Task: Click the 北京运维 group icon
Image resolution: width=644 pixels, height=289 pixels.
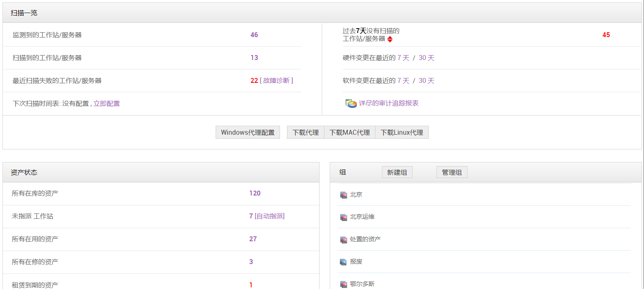Action: coord(344,217)
